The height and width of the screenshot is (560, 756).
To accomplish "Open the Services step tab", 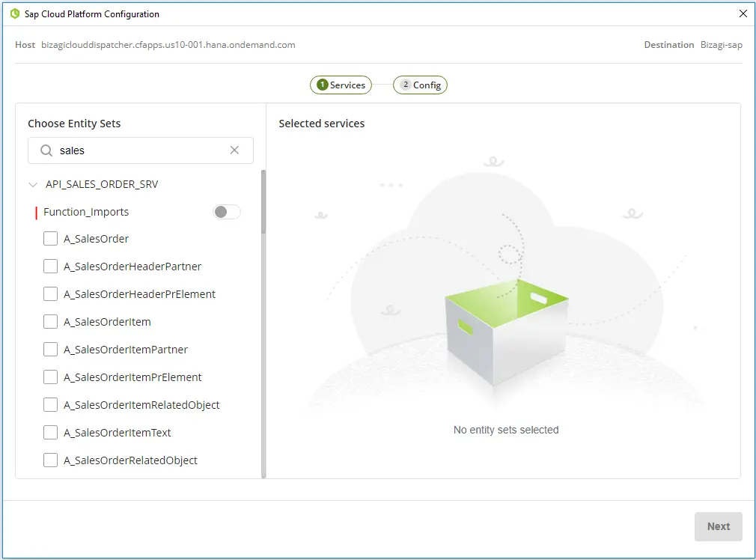I will click(x=341, y=85).
